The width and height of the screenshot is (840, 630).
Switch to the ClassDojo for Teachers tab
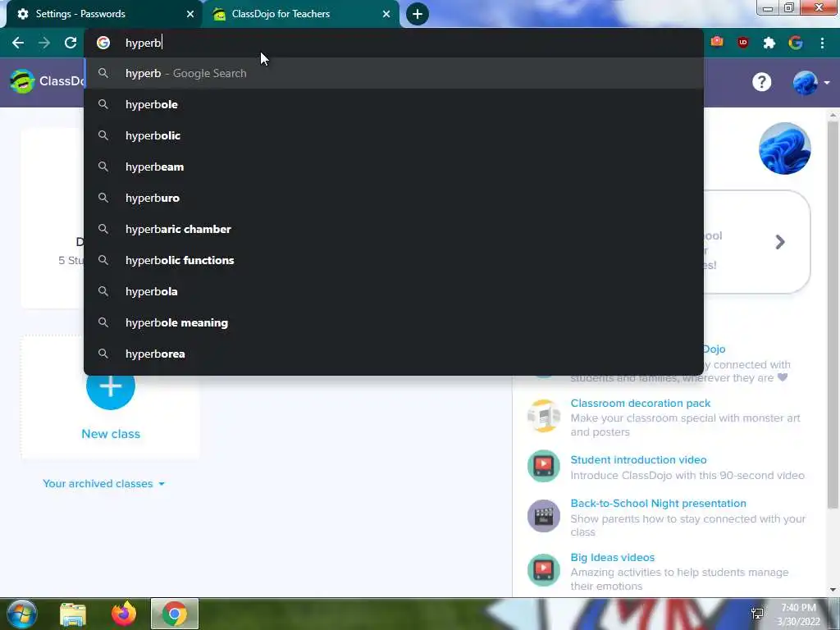coord(301,14)
